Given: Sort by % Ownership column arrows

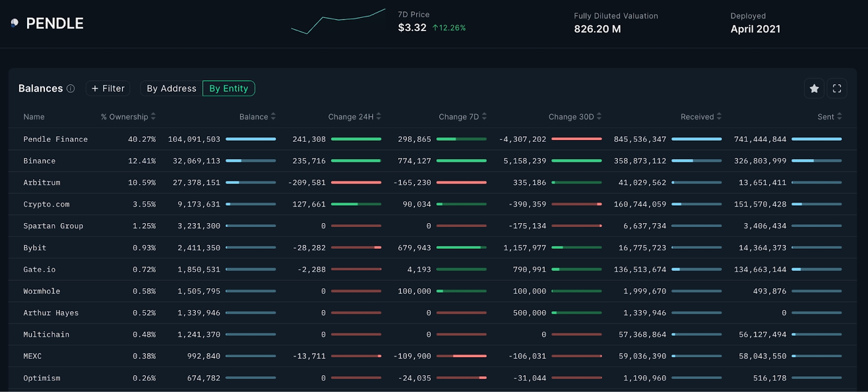Looking at the screenshot, I should pos(154,117).
